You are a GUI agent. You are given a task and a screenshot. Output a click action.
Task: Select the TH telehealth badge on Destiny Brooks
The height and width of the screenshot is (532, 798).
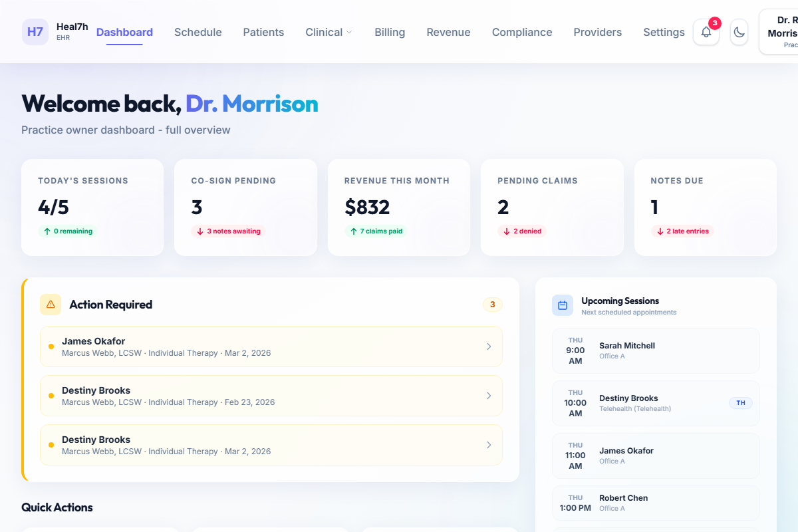coord(740,403)
